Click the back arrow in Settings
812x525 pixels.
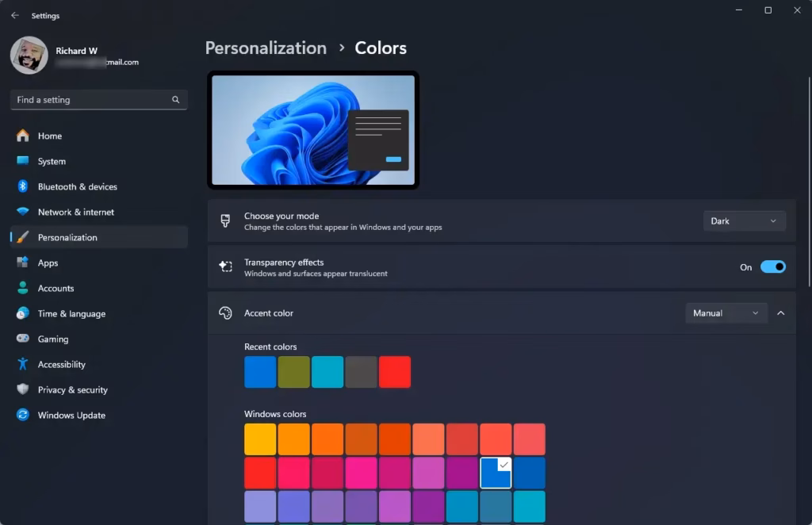pyautogui.click(x=15, y=16)
